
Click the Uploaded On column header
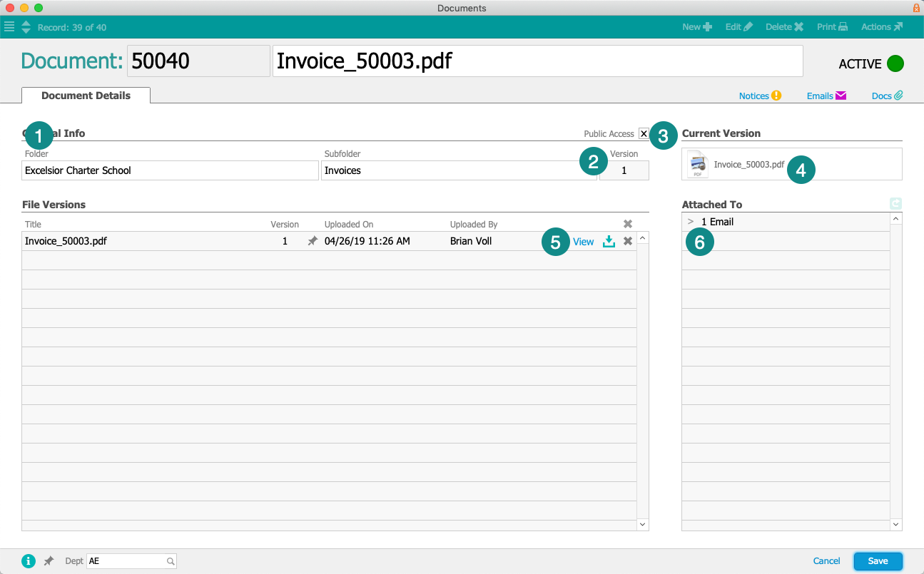point(349,225)
